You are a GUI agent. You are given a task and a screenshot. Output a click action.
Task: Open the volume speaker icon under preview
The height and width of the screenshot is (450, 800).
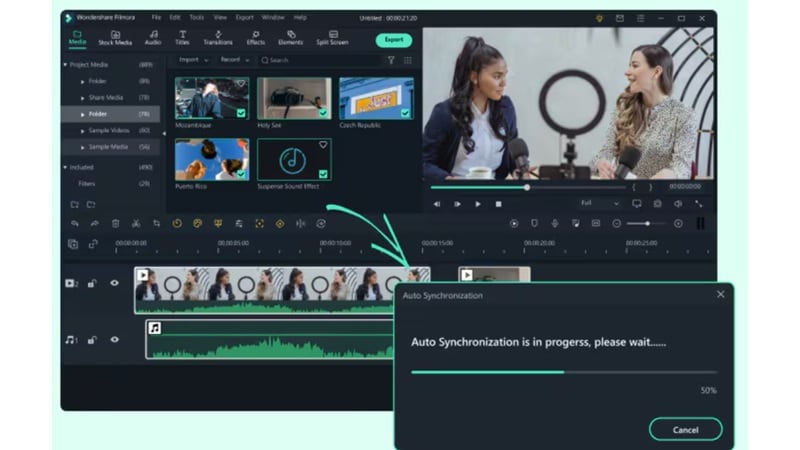click(x=678, y=204)
